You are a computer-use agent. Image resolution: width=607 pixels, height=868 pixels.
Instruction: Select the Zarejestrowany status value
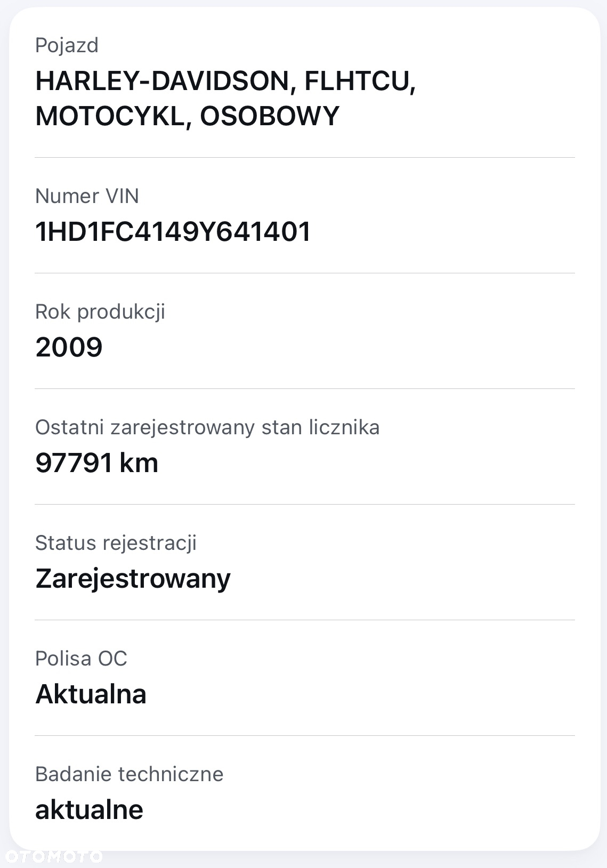[133, 579]
